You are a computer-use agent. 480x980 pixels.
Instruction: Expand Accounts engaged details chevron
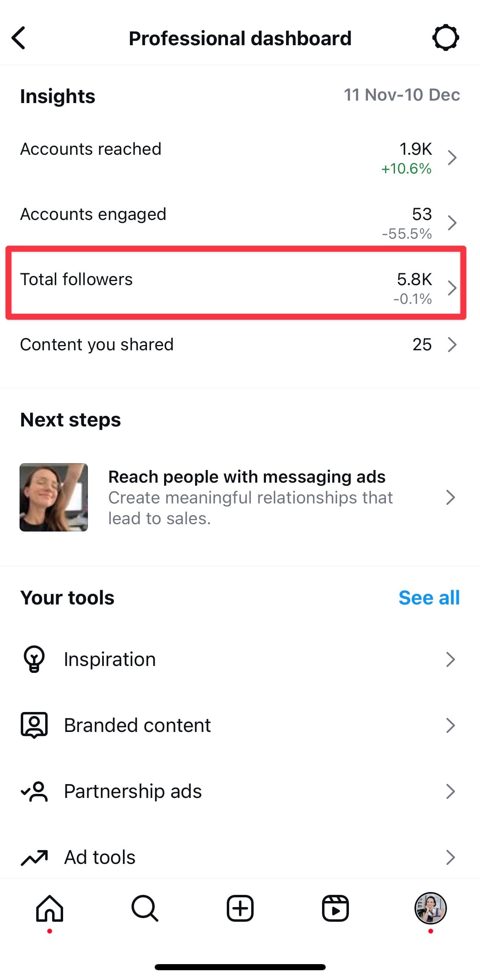click(452, 223)
